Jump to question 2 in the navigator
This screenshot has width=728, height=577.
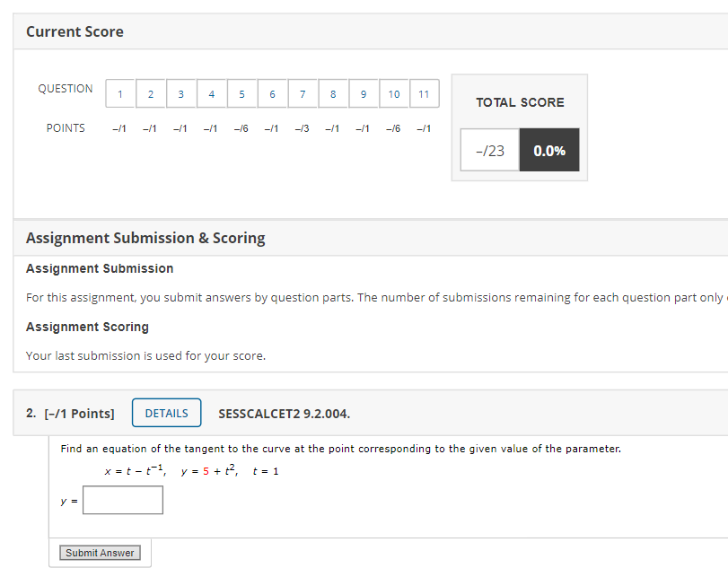[151, 93]
